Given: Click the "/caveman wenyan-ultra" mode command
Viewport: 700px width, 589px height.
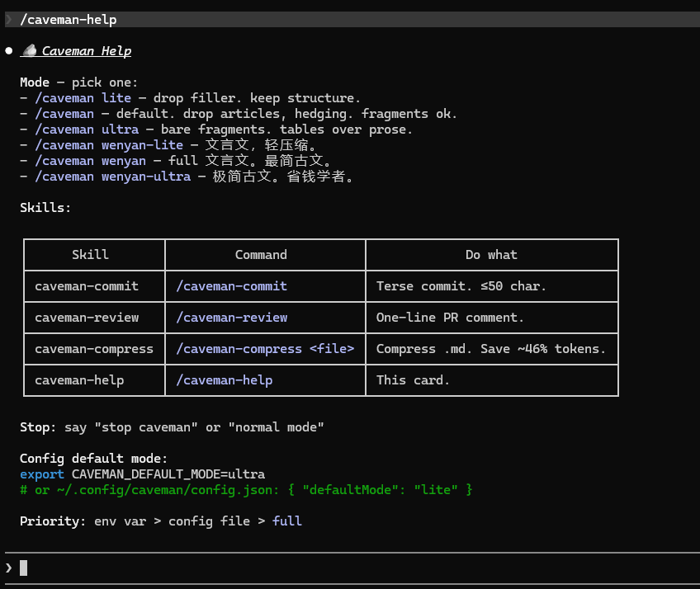Looking at the screenshot, I should [x=113, y=177].
